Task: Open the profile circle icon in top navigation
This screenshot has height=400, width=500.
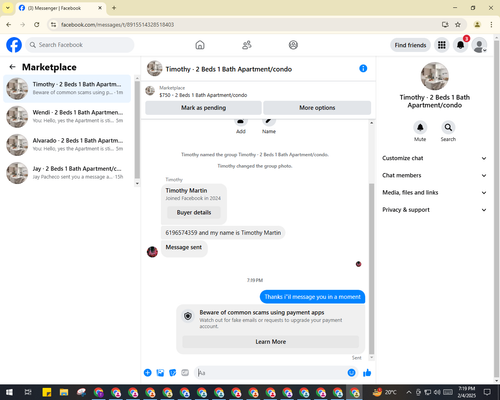Action: 293,45
